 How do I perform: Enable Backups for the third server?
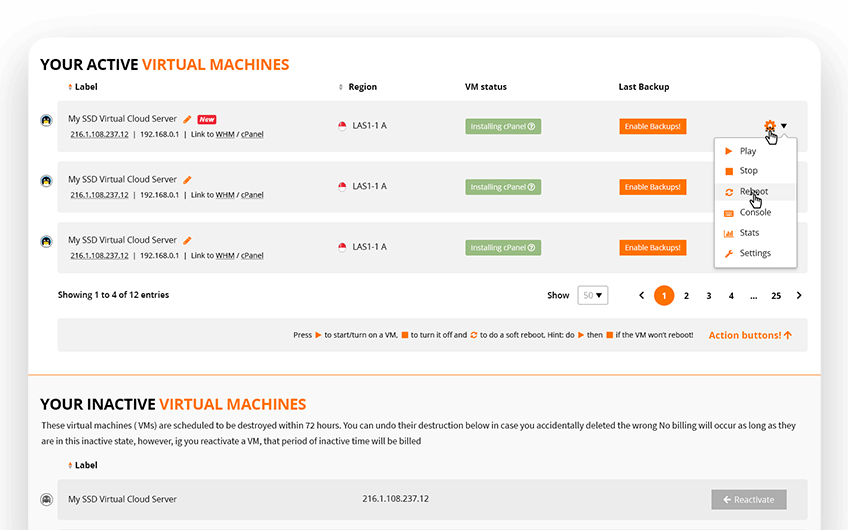pyautogui.click(x=653, y=248)
